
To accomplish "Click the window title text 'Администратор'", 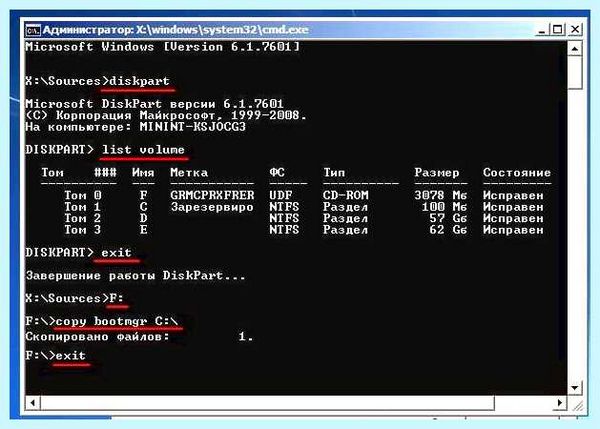I will (88, 30).
